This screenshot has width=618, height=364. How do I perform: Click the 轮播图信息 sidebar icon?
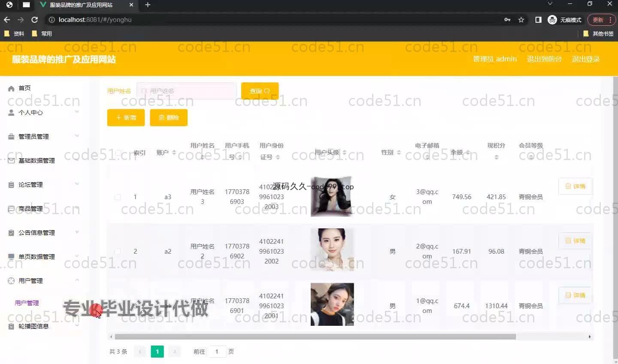(x=11, y=326)
